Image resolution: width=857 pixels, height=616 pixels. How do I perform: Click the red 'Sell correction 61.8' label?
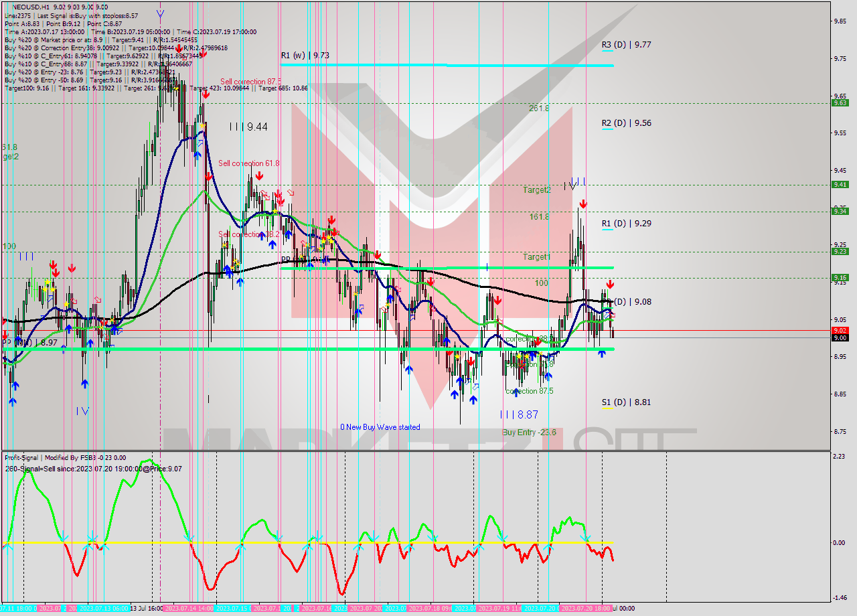pos(249,163)
